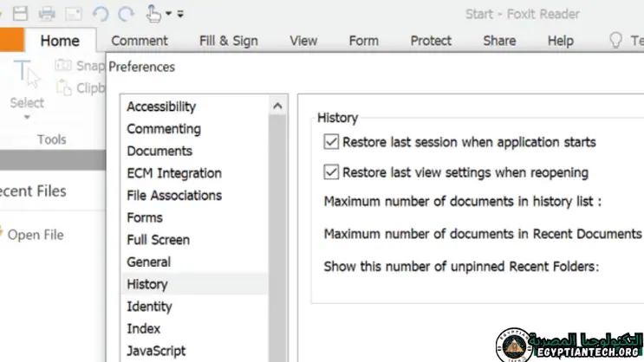
Task: Click the Clipboard icon in ribbon
Action: [x=63, y=87]
